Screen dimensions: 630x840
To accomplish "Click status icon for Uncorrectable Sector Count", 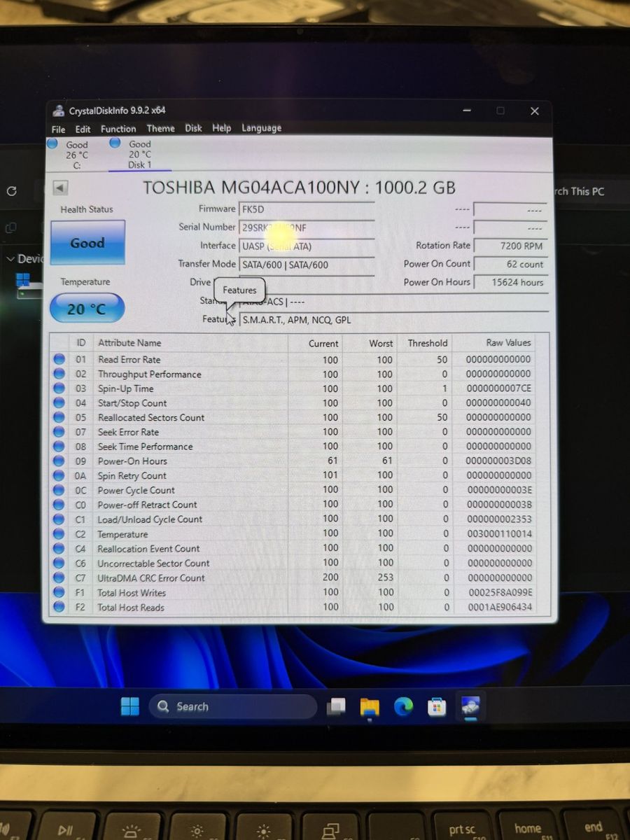I will click(59, 563).
